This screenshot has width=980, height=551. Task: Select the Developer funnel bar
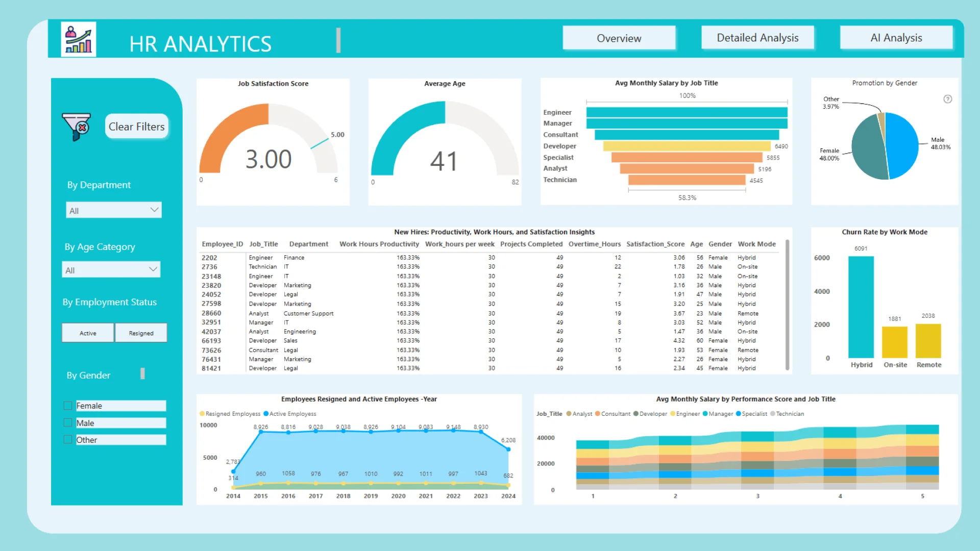point(687,146)
